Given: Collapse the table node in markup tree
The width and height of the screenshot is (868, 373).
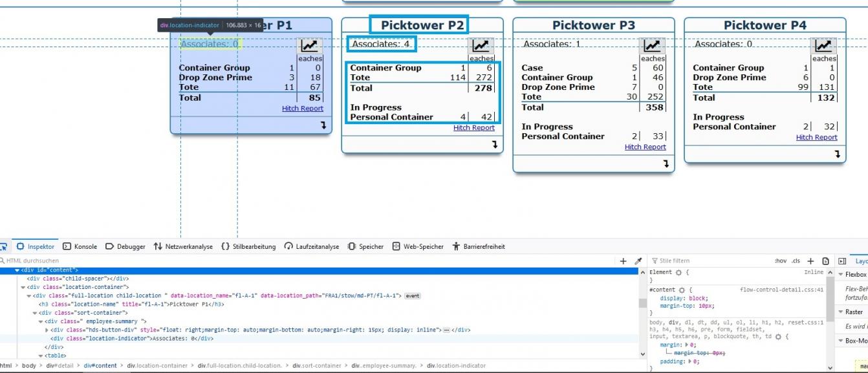Looking at the screenshot, I should 41,356.
